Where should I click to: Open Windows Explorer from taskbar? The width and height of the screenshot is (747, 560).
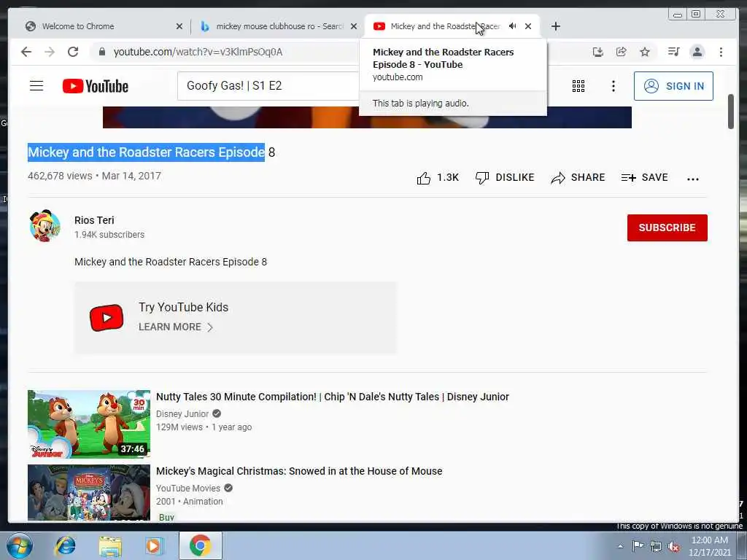[x=110, y=545]
